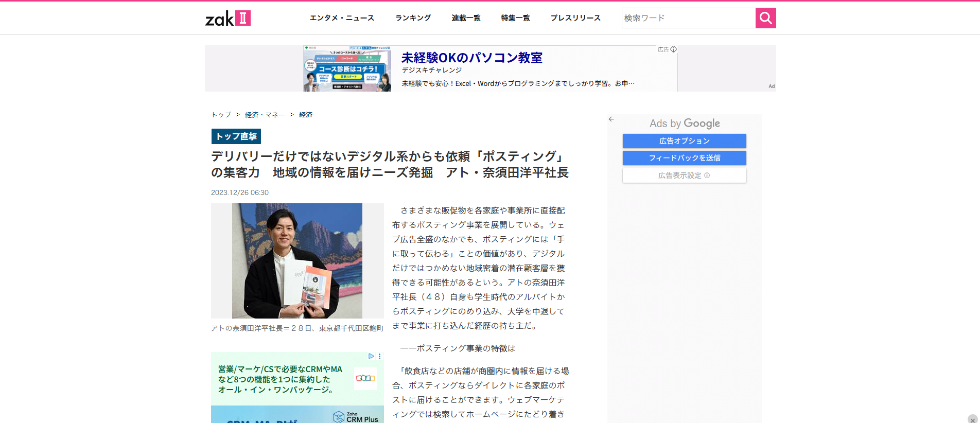Open エンタメ・ニュース menu item
980x423 pixels.
[x=342, y=18]
